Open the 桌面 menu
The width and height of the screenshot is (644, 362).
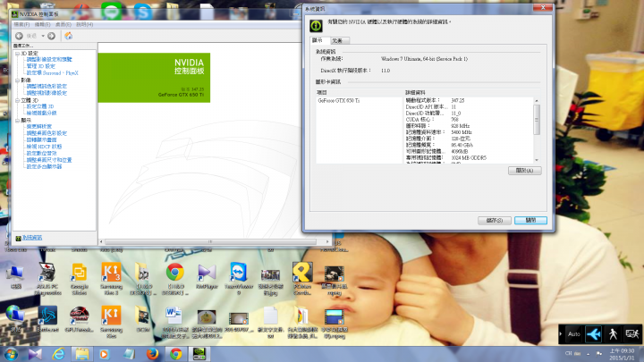point(64,25)
